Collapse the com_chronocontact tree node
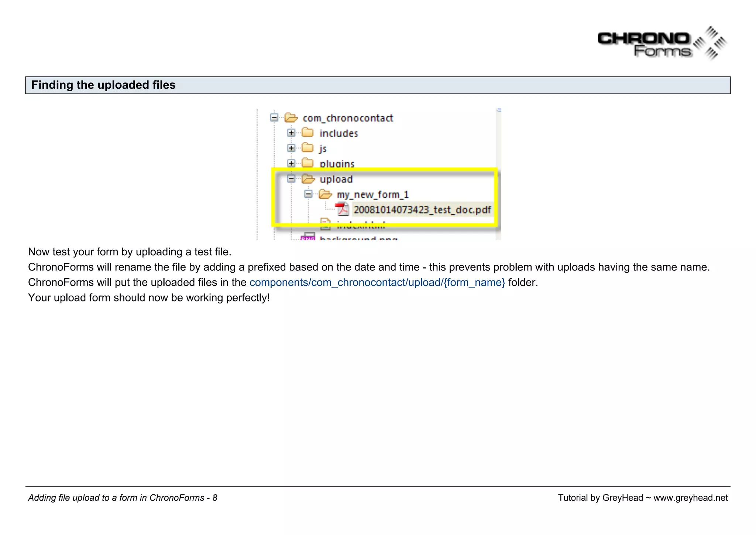The width and height of the screenshot is (756, 535). coord(274,117)
